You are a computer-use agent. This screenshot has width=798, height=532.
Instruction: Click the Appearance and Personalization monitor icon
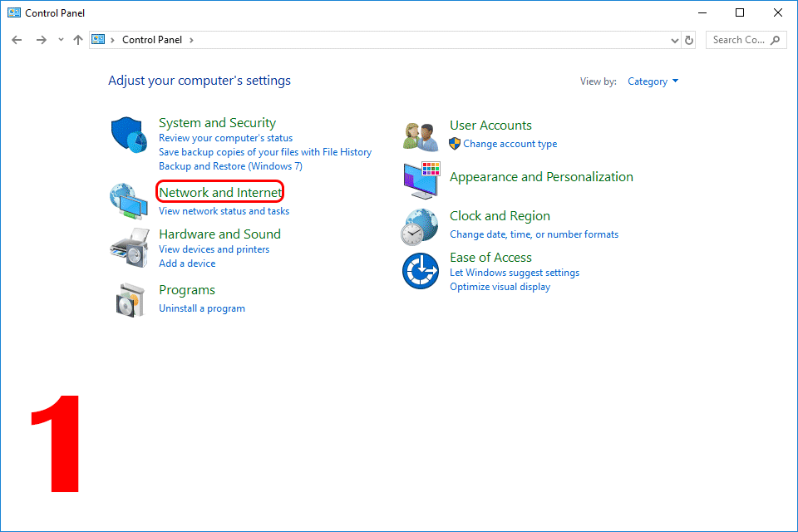pyautogui.click(x=421, y=180)
